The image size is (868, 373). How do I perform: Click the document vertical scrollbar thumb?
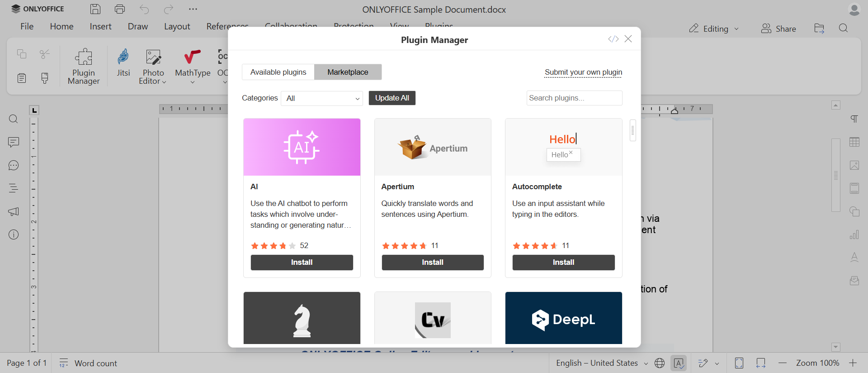click(x=836, y=175)
